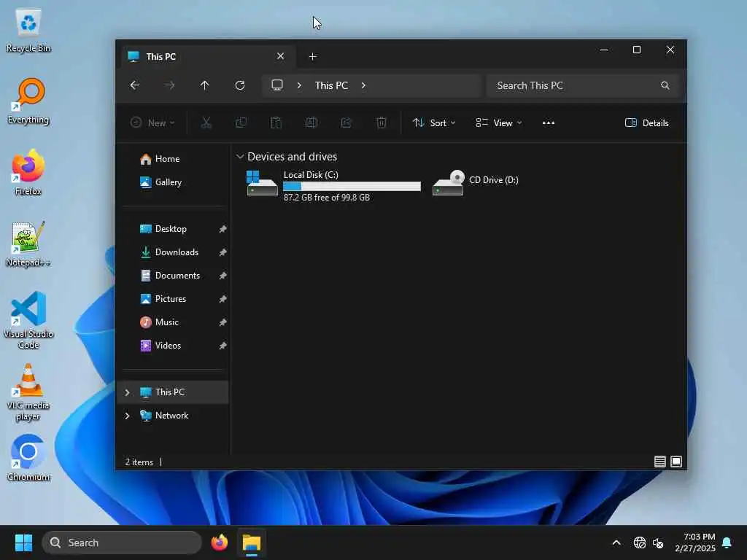
Task: Add a new Explorer tab
Action: 312,57
